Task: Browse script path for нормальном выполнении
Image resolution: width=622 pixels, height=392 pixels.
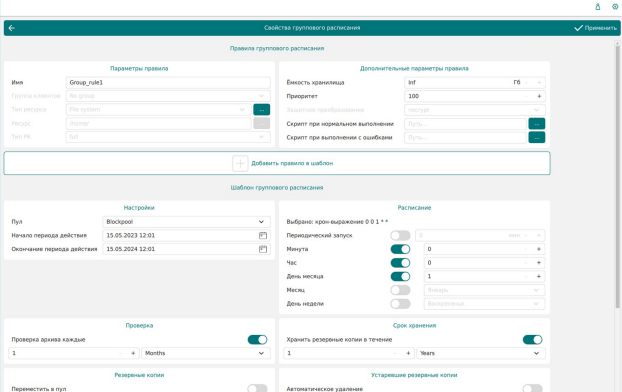Action: (x=536, y=124)
